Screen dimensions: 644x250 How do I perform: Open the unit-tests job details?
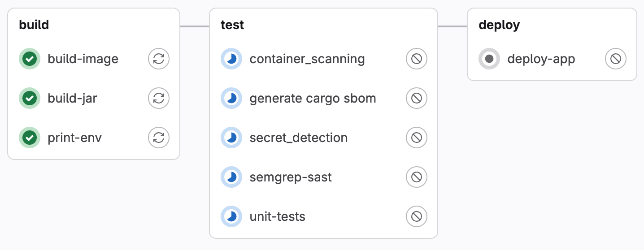click(x=277, y=216)
